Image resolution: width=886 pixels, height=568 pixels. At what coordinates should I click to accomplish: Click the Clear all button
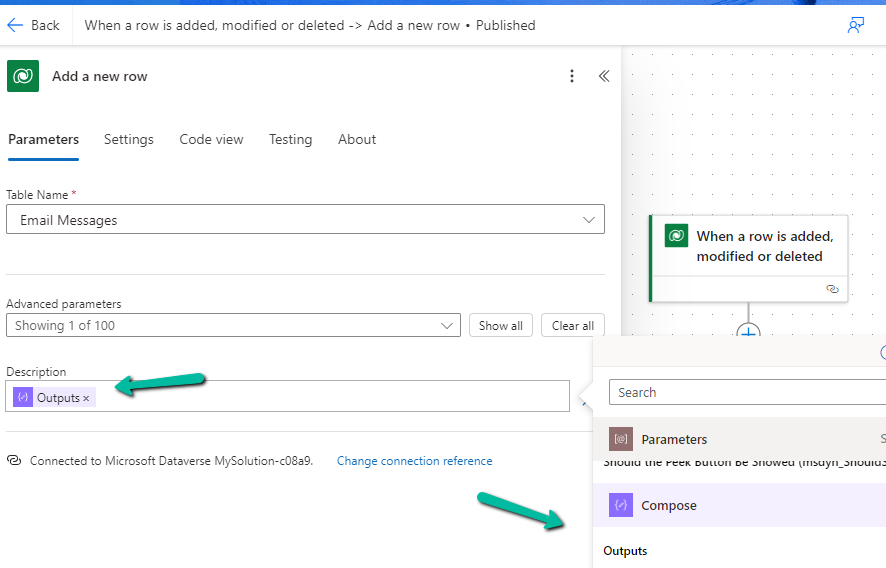[573, 326]
